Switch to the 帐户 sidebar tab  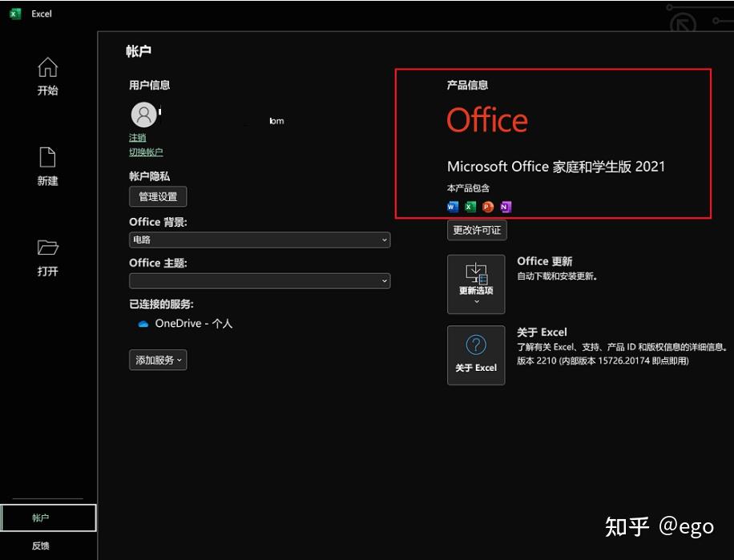[40, 518]
